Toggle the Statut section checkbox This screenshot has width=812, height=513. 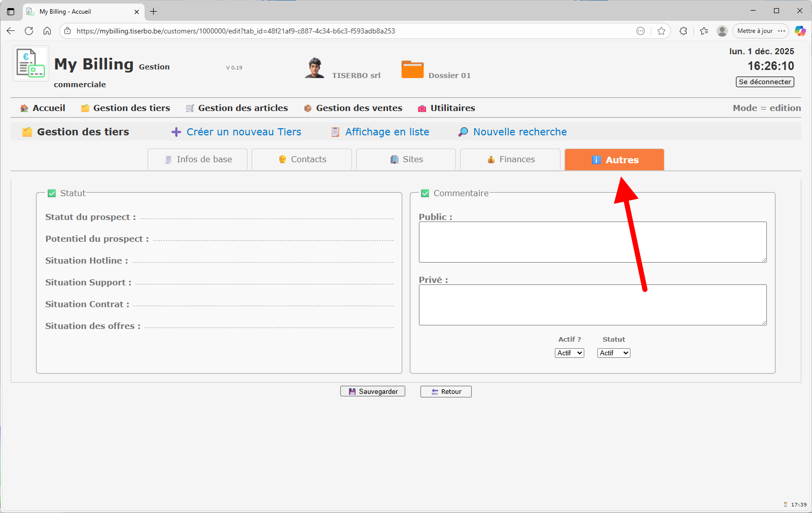click(x=52, y=193)
